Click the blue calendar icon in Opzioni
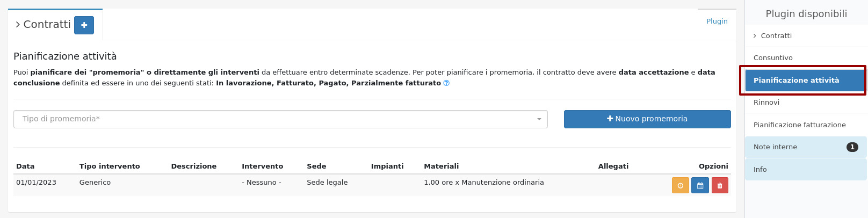This screenshot has width=868, height=218. coord(700,185)
